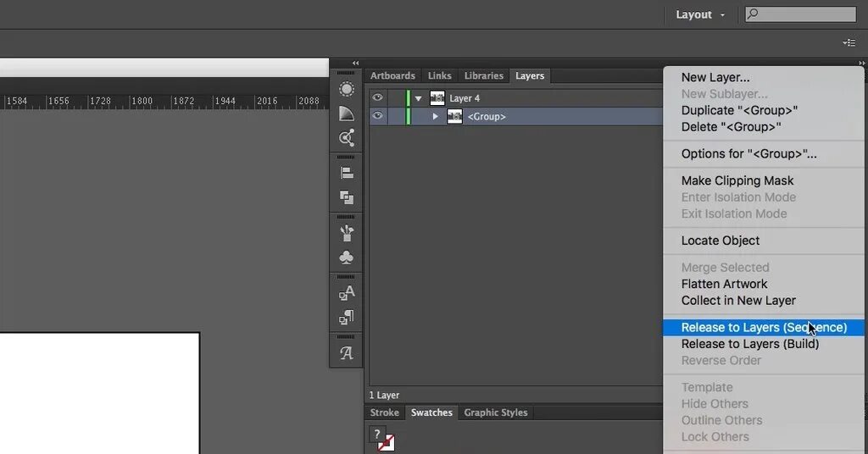
Task: Click the search input field
Action: [x=800, y=14]
